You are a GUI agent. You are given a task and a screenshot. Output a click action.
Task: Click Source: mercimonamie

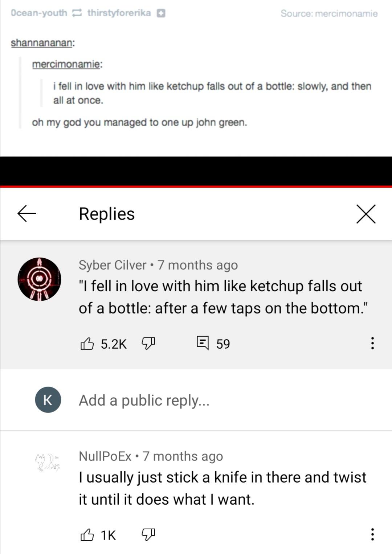(x=328, y=13)
